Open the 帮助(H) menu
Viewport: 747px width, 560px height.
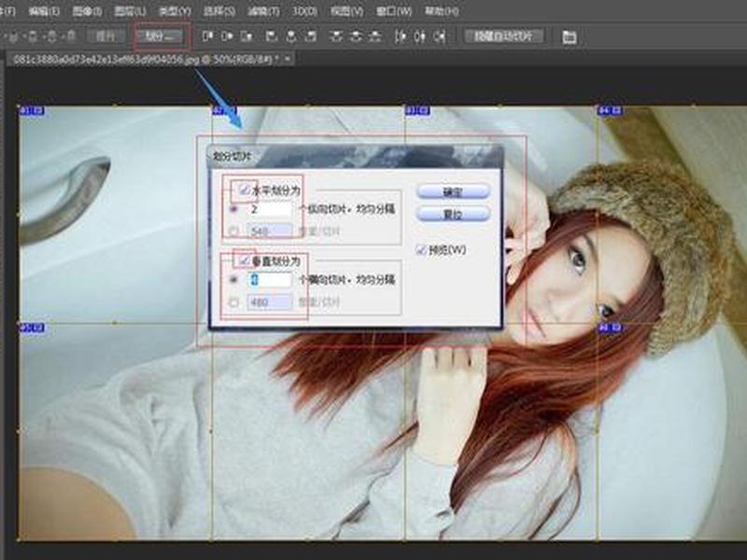click(x=441, y=11)
